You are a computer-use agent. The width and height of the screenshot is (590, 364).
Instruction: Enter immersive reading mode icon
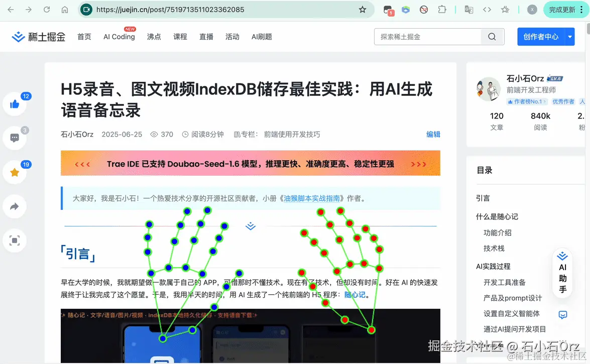[15, 240]
